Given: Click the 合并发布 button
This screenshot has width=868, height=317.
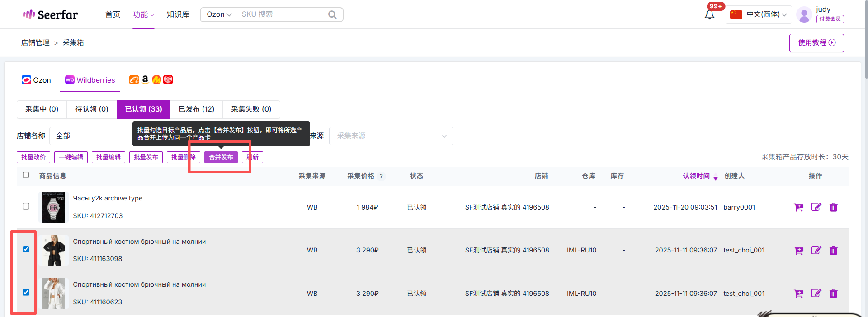Looking at the screenshot, I should [221, 157].
